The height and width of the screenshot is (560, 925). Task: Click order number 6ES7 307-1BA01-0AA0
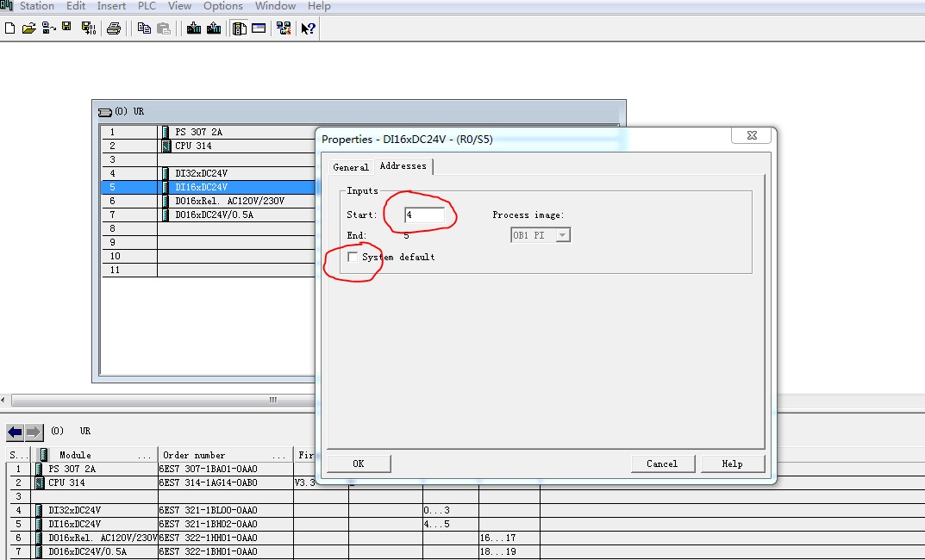pos(209,470)
